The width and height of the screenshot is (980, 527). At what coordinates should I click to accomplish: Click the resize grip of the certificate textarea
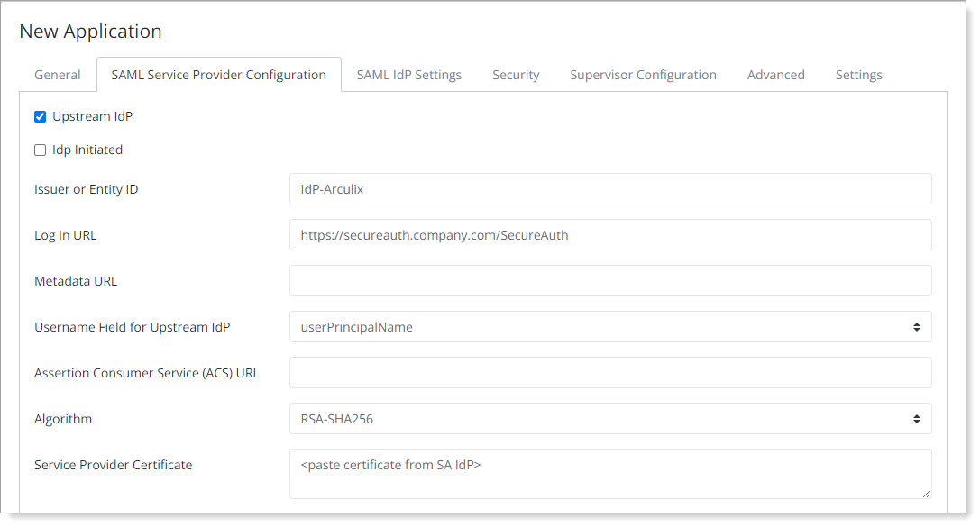click(x=927, y=494)
